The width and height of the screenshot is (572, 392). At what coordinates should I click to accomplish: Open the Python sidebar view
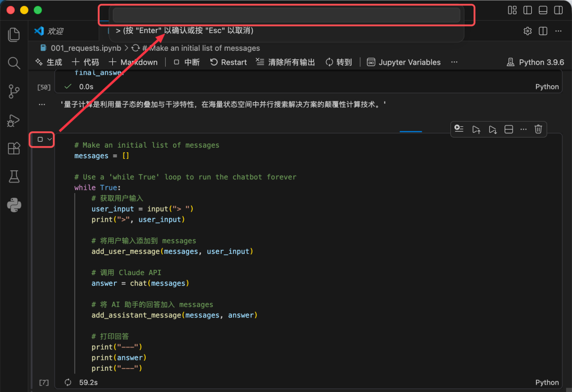click(x=14, y=205)
